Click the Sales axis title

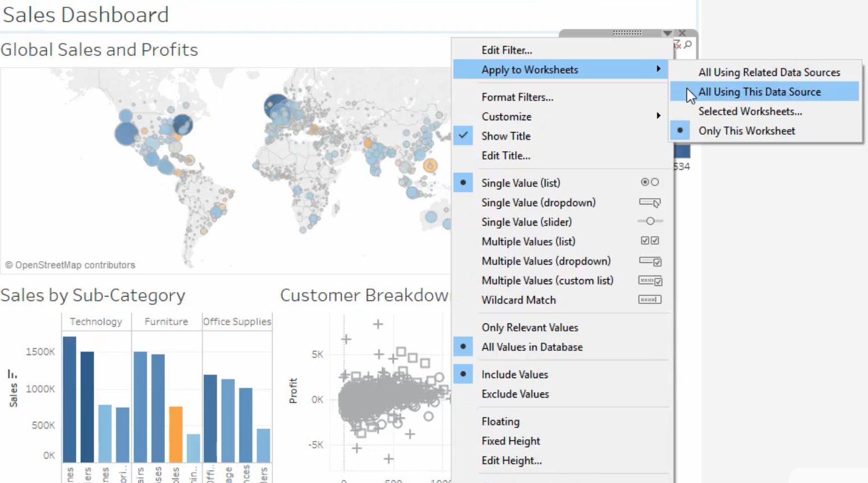(13, 395)
